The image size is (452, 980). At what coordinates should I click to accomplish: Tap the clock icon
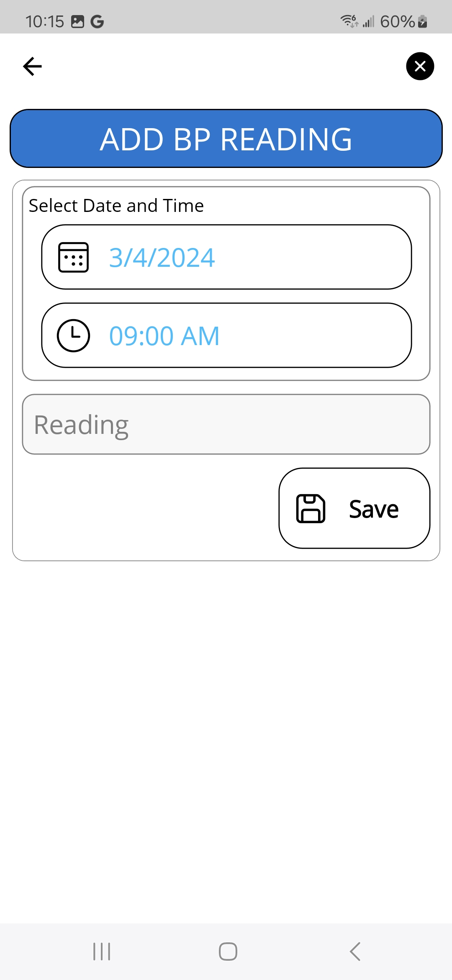(73, 335)
